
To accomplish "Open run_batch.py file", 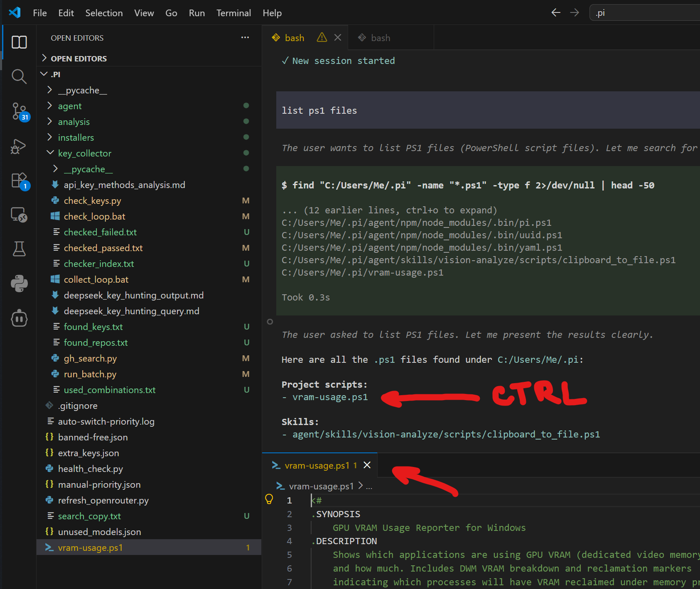I will 149,374.
